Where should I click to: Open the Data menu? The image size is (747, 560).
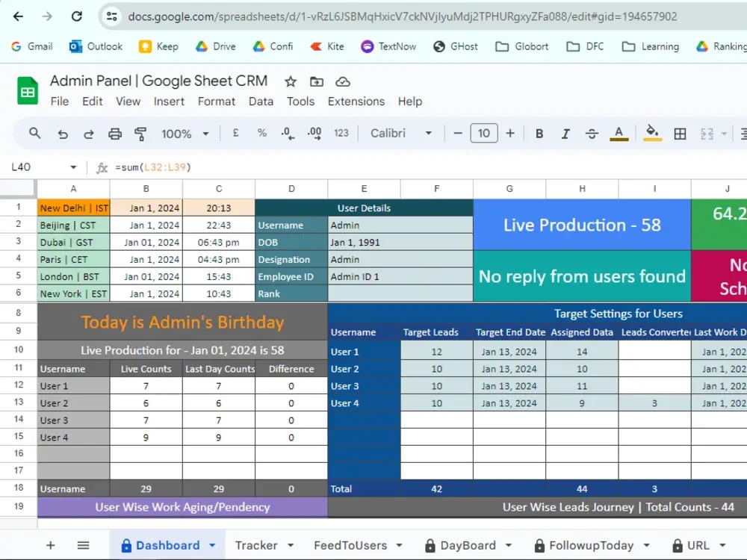click(x=261, y=102)
